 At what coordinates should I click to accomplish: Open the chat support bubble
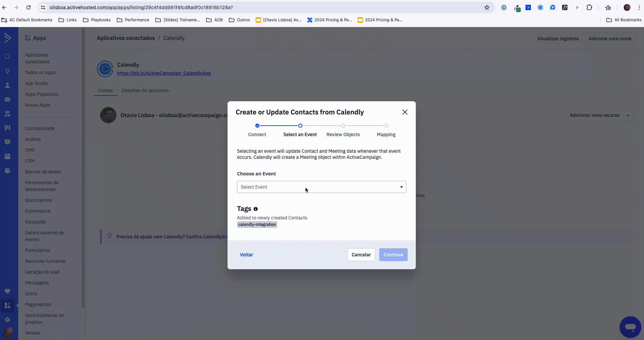pyautogui.click(x=630, y=327)
